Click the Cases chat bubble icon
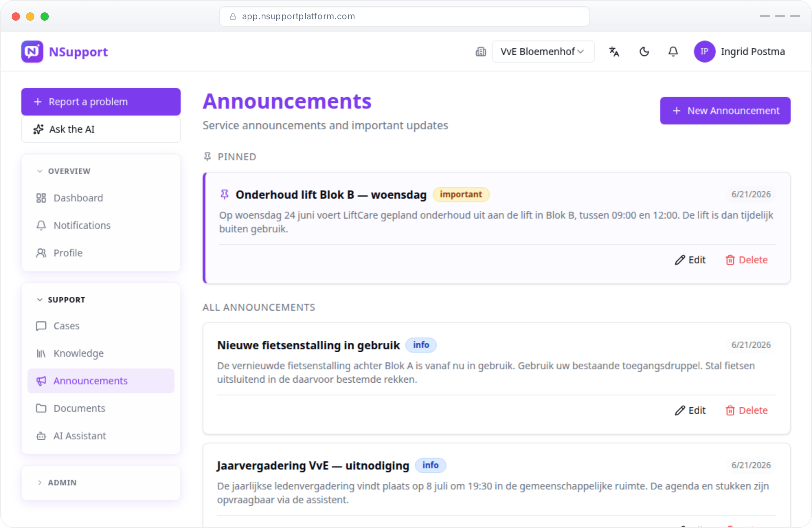 [41, 326]
